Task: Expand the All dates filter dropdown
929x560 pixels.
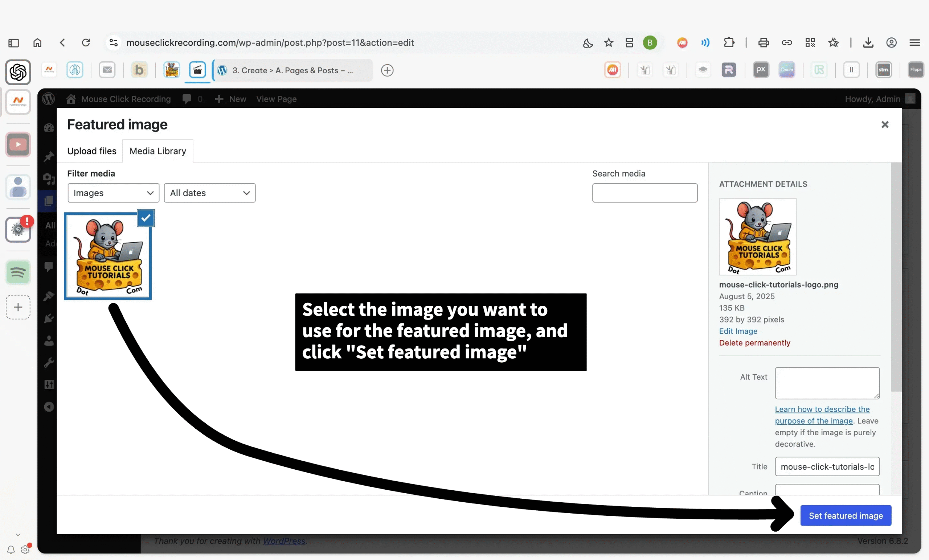Action: pyautogui.click(x=210, y=193)
